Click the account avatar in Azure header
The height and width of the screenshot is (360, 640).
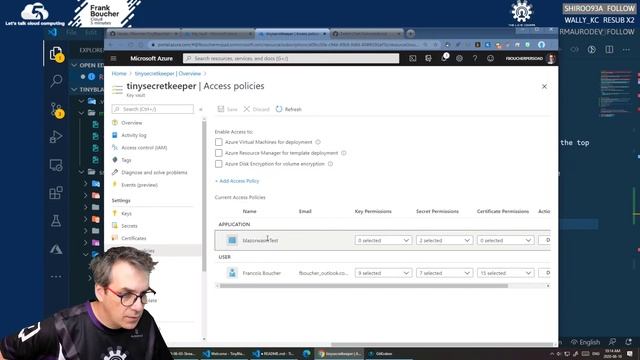[x=551, y=58]
